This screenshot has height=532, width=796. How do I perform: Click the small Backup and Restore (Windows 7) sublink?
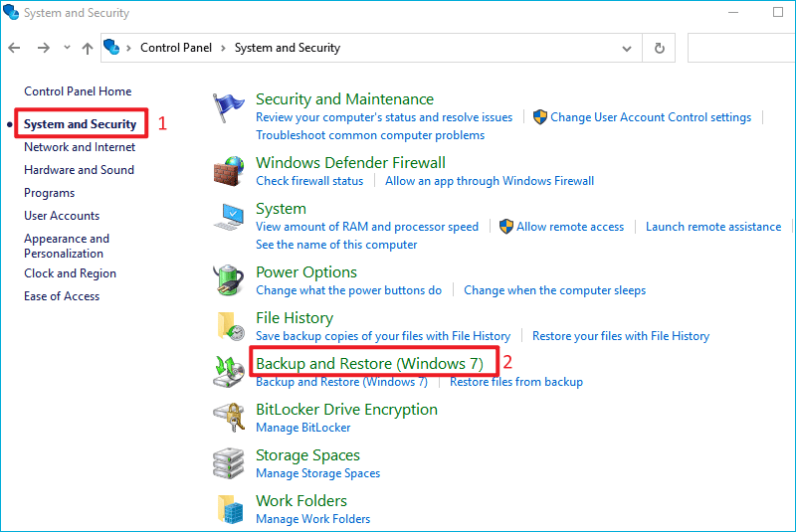(341, 382)
